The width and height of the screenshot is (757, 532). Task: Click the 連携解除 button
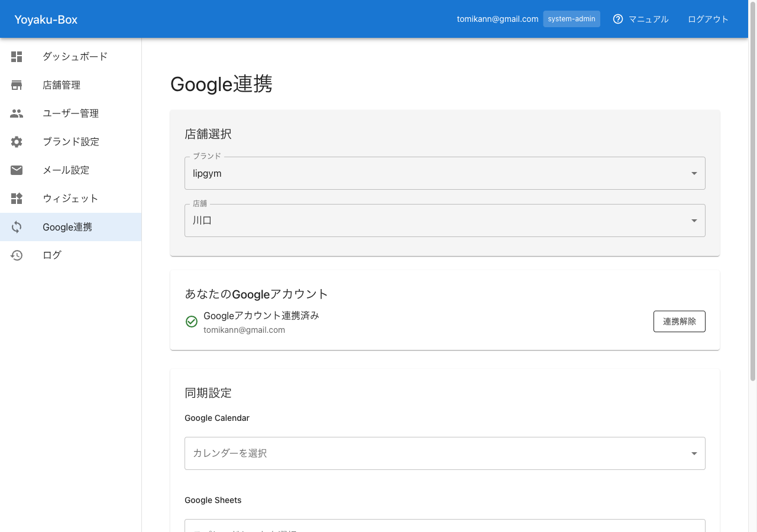[679, 321]
